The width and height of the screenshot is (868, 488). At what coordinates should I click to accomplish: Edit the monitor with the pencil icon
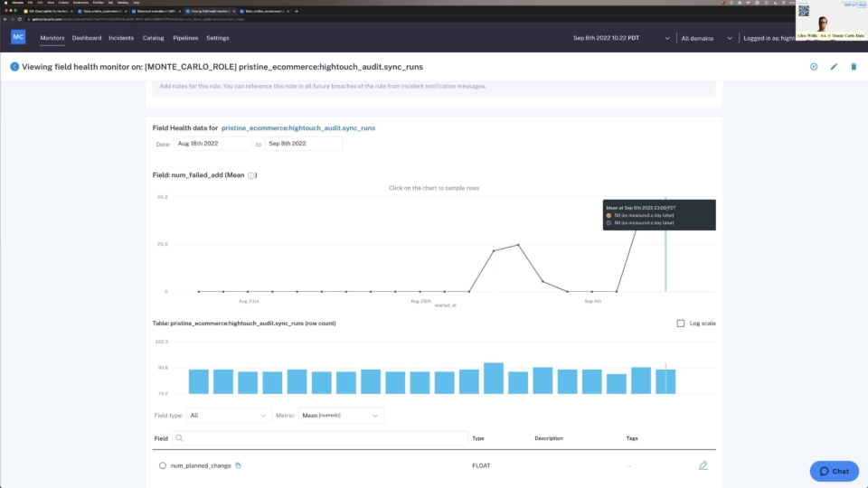click(834, 67)
